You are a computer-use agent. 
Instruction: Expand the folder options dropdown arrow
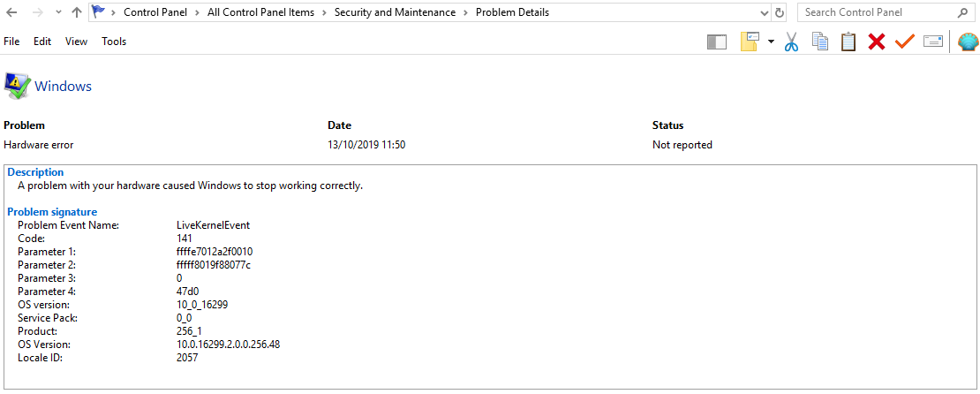point(771,42)
